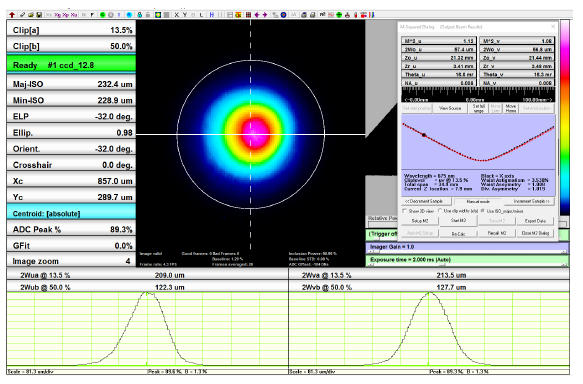The height and width of the screenshot is (384, 583).
Task: Select the Use ISO major/minor radio button
Action: click(483, 211)
